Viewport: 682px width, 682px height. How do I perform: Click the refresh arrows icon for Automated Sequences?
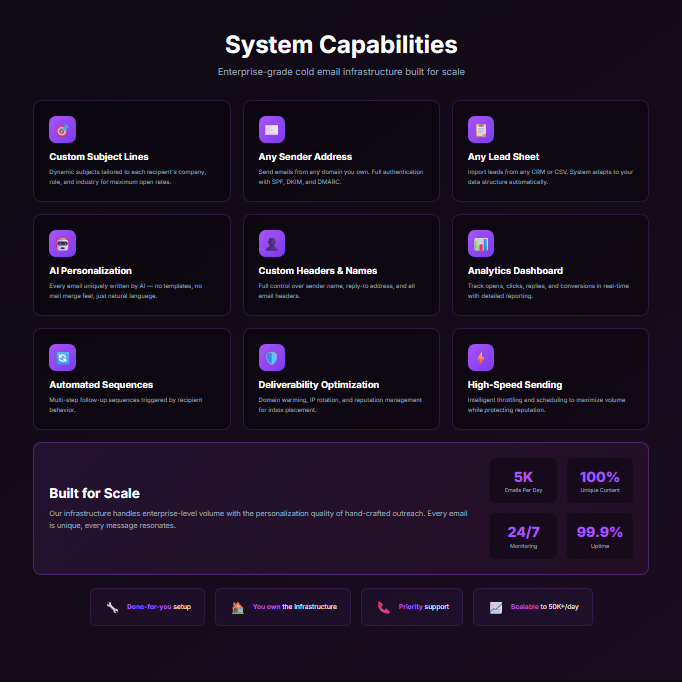pyautogui.click(x=62, y=357)
